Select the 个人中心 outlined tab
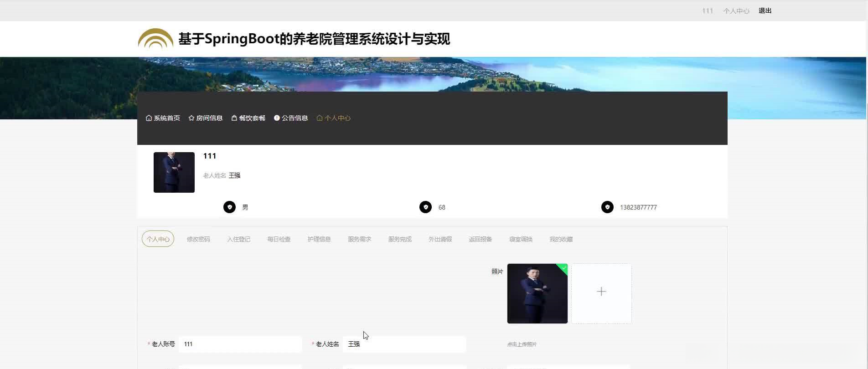The width and height of the screenshot is (868, 369). pos(158,239)
